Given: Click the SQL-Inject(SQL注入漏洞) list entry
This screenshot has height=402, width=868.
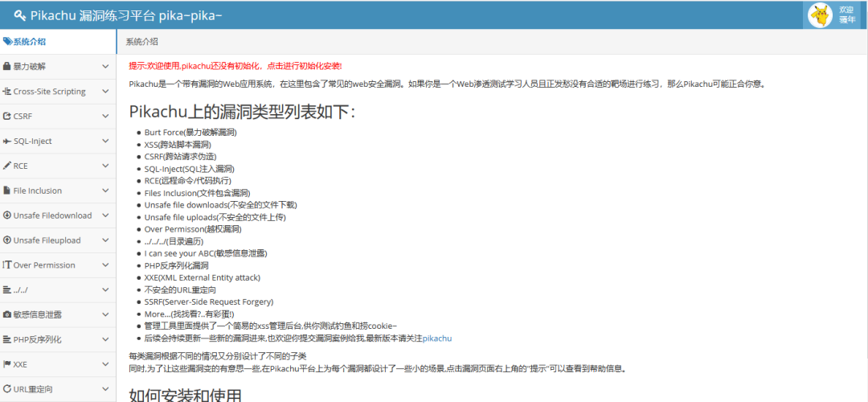Looking at the screenshot, I should point(190,168).
